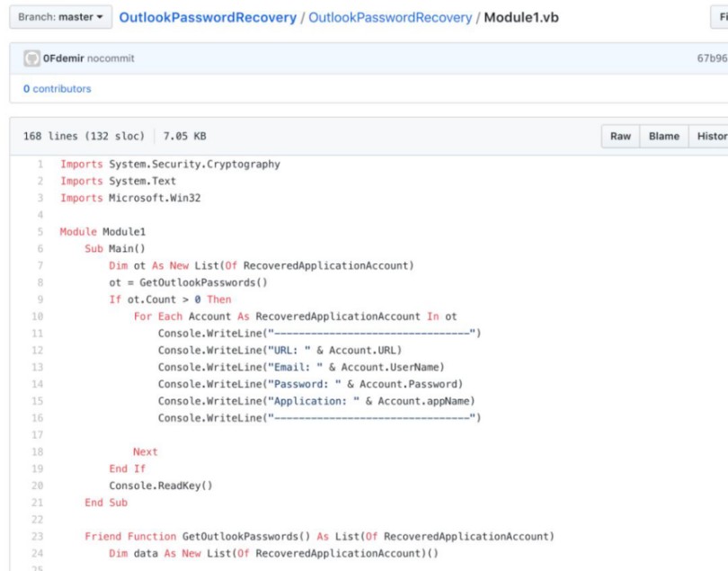Open the Branch: master dropdown
728x571 pixels.
click(x=60, y=17)
